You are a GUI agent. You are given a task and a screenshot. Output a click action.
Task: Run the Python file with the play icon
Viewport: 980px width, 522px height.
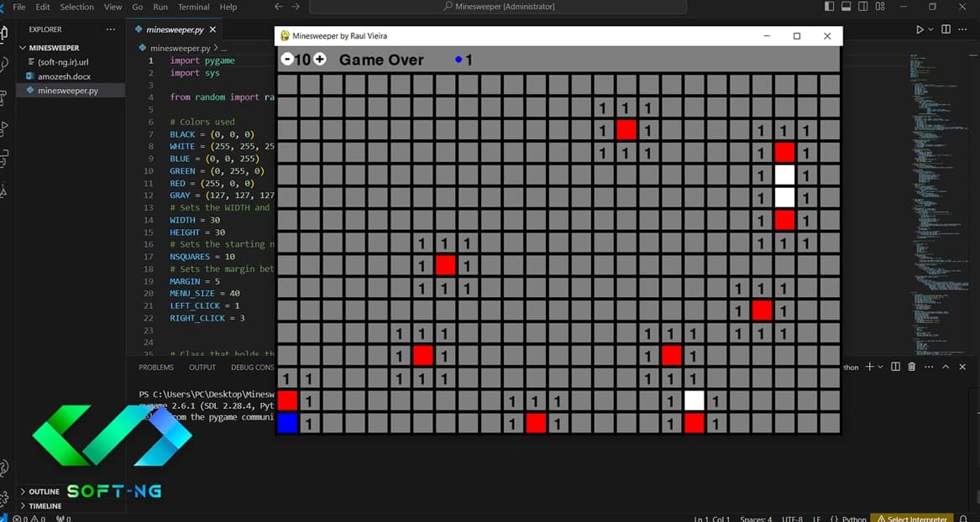pos(920,29)
